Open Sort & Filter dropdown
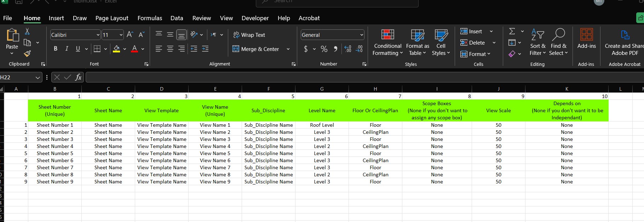Viewport: 644px width, 222px height. (x=537, y=42)
